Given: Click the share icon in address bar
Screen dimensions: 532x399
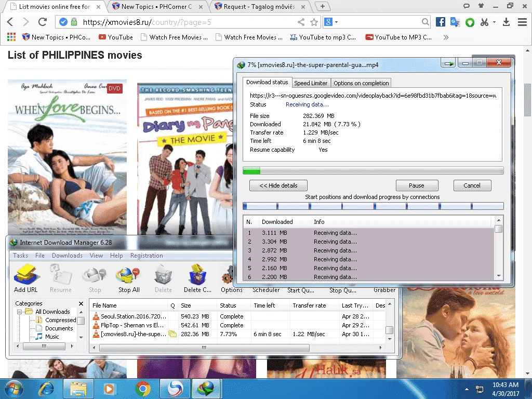Looking at the screenshot, I should [x=301, y=22].
